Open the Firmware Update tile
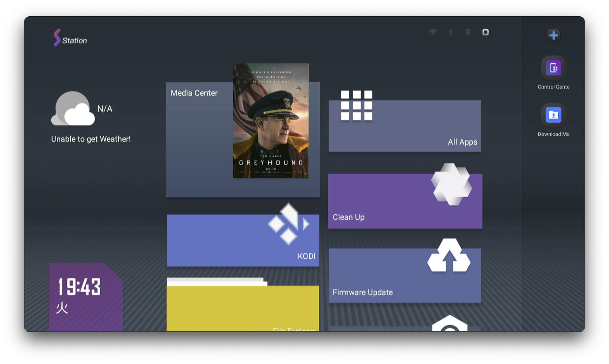609x364 pixels. [405, 275]
